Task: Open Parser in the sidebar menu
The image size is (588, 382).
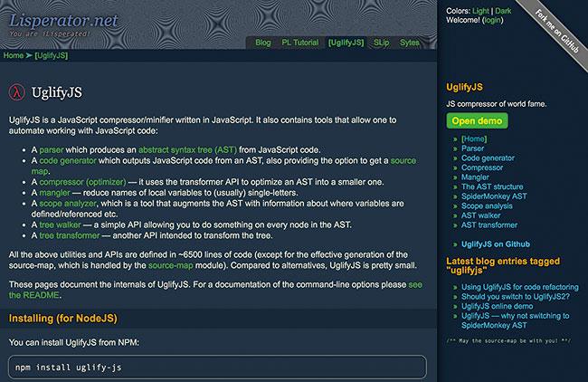Action: pos(472,148)
